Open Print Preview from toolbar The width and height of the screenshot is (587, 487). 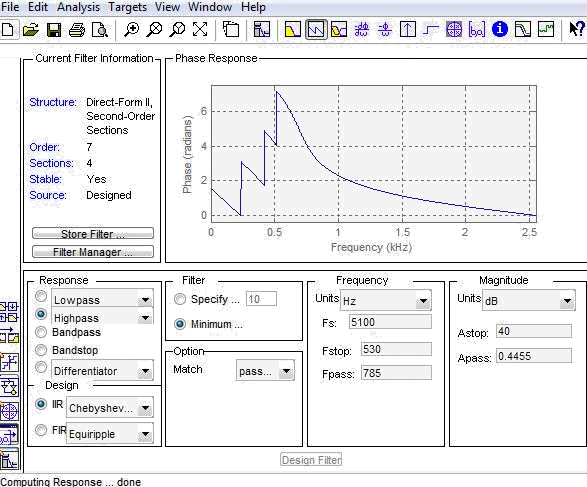(100, 29)
